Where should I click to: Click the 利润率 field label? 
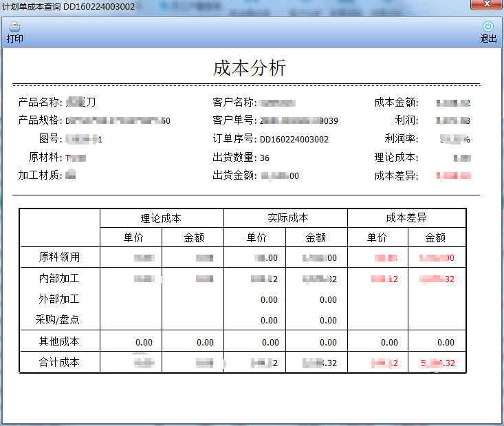402,139
